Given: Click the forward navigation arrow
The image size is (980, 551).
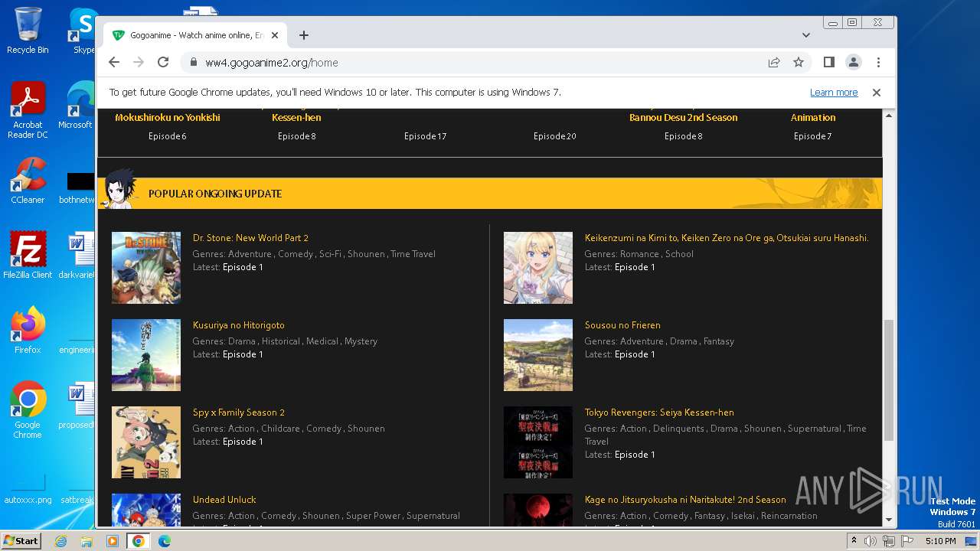Looking at the screenshot, I should tap(139, 63).
